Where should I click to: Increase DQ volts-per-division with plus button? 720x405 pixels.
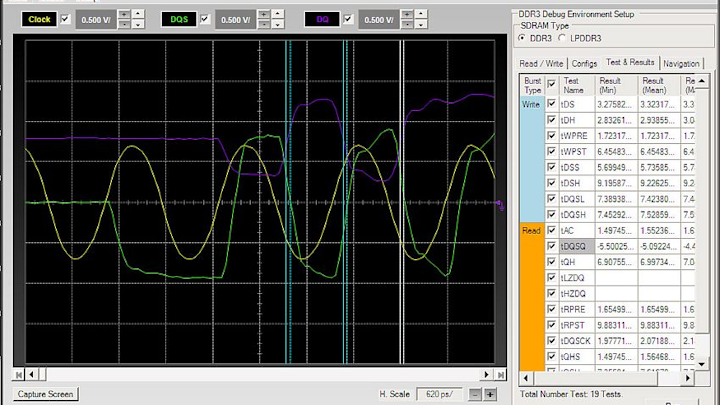click(x=407, y=14)
